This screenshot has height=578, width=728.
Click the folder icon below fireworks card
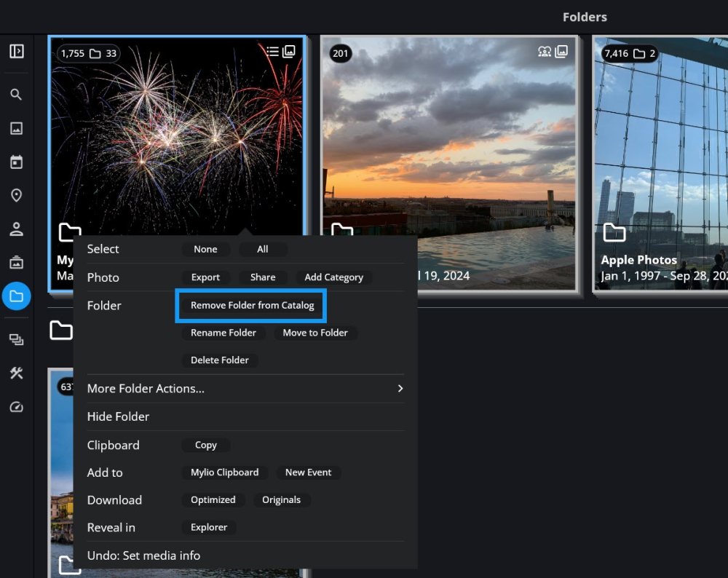(x=61, y=330)
